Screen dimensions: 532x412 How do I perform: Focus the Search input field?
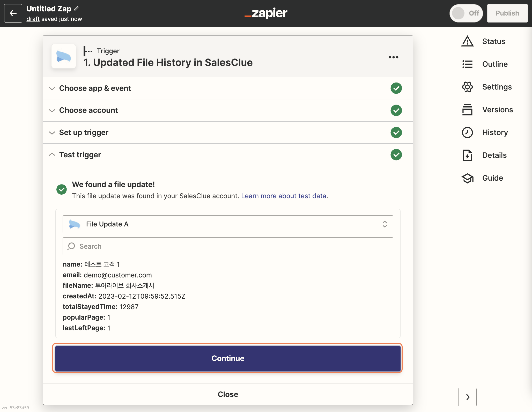(x=228, y=246)
